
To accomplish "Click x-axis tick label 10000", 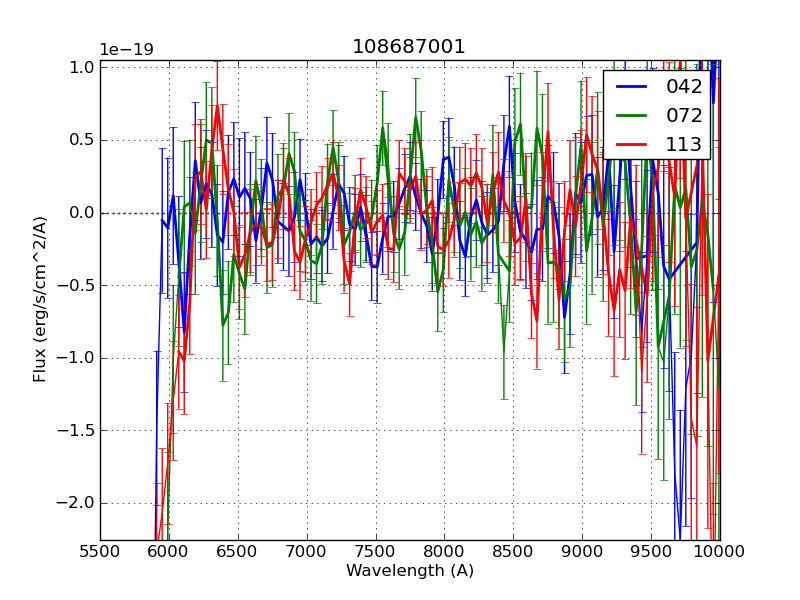I will tap(720, 550).
